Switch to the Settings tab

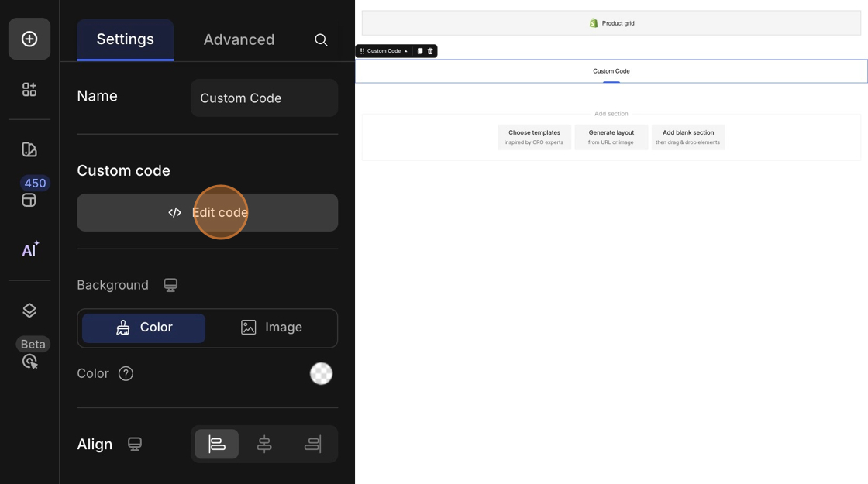pyautogui.click(x=125, y=39)
